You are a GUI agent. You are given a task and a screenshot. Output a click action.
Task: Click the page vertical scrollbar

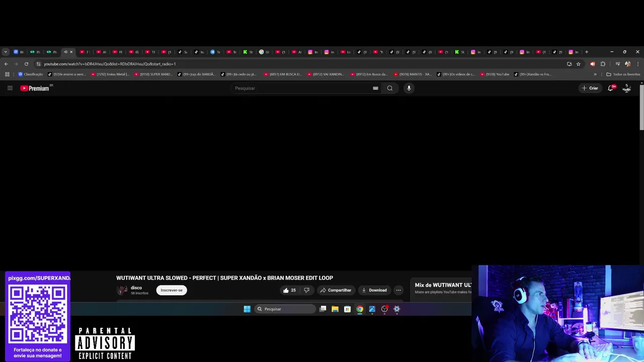(x=641, y=108)
